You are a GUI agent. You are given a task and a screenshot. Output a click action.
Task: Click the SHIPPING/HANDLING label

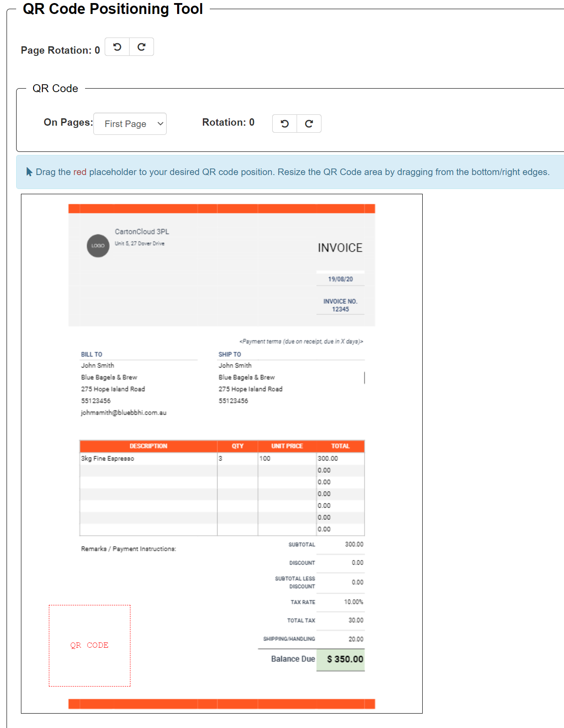coord(289,639)
